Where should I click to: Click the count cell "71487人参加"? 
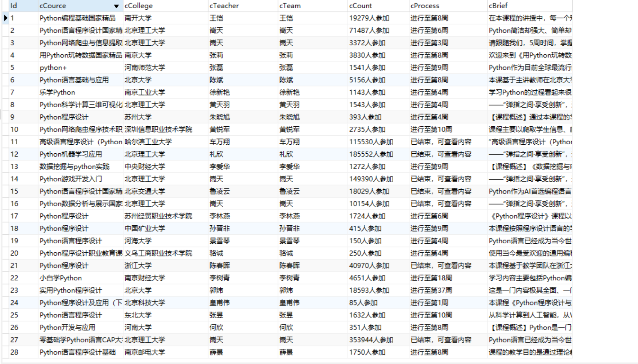[x=378, y=30]
